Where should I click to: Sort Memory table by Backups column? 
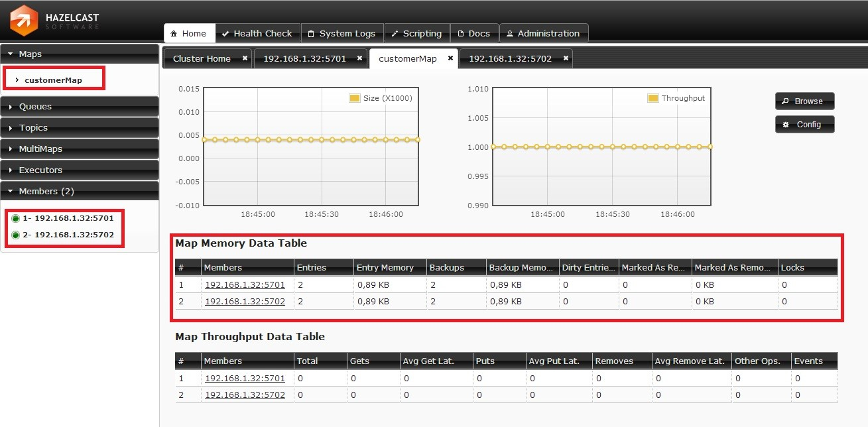point(456,267)
